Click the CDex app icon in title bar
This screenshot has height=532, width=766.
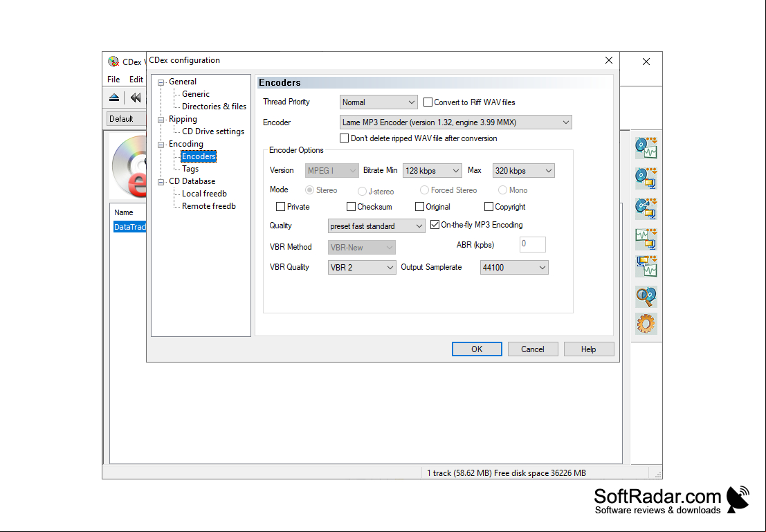(x=113, y=62)
